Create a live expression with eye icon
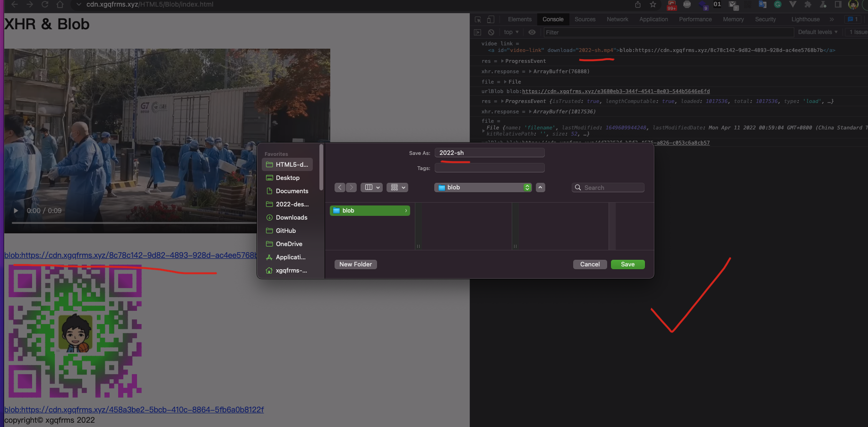The width and height of the screenshot is (868, 427). (532, 32)
